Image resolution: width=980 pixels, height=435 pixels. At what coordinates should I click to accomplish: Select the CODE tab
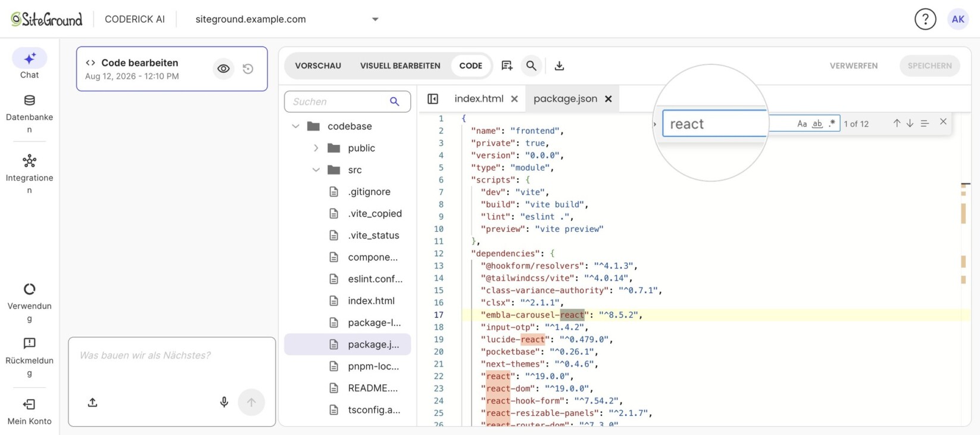(x=470, y=66)
